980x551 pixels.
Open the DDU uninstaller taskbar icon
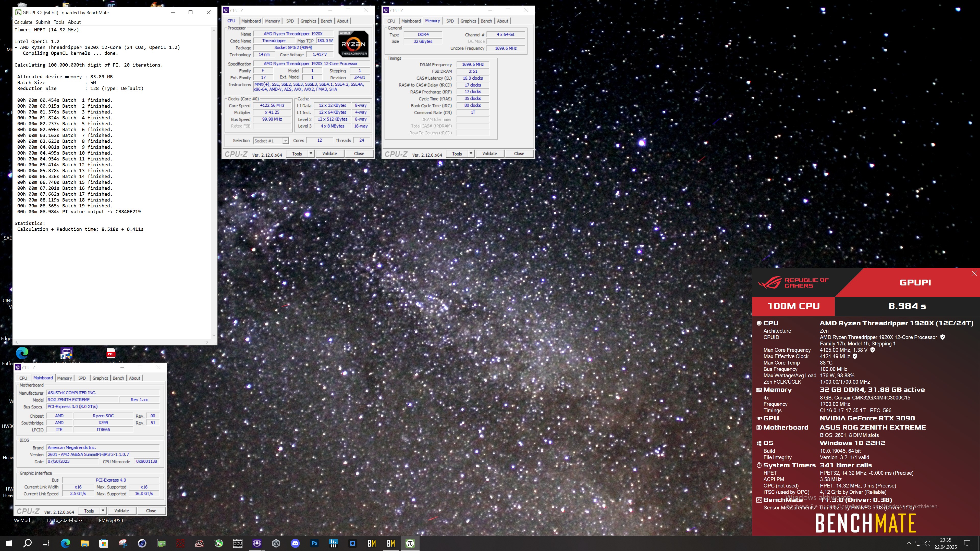238,543
